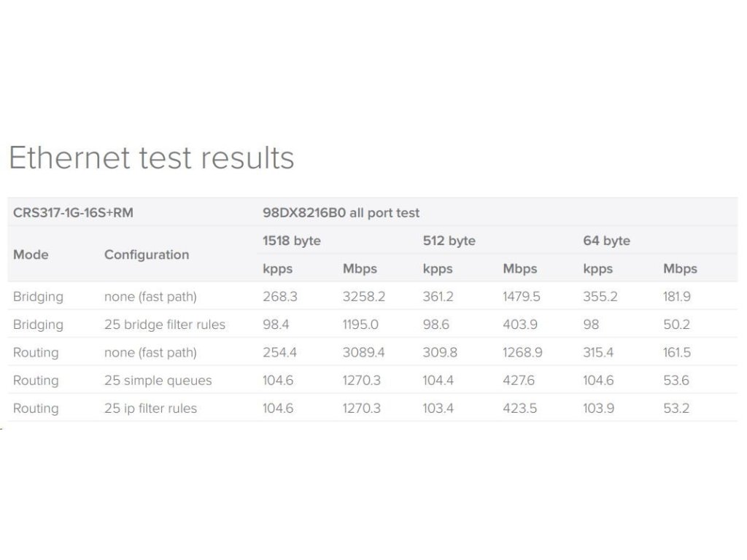Viewport: 747px width, 560px height.
Task: Select the 64 byte column header
Action: (606, 241)
